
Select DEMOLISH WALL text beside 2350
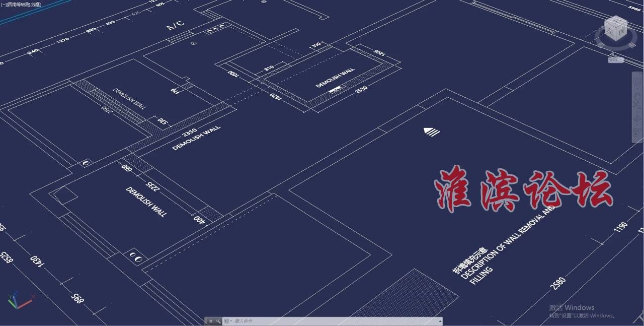click(x=197, y=138)
